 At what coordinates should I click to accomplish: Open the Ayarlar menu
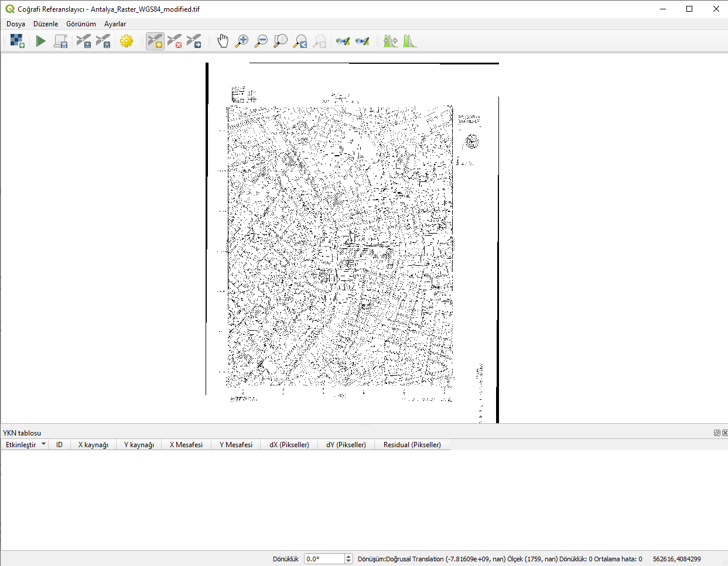115,24
